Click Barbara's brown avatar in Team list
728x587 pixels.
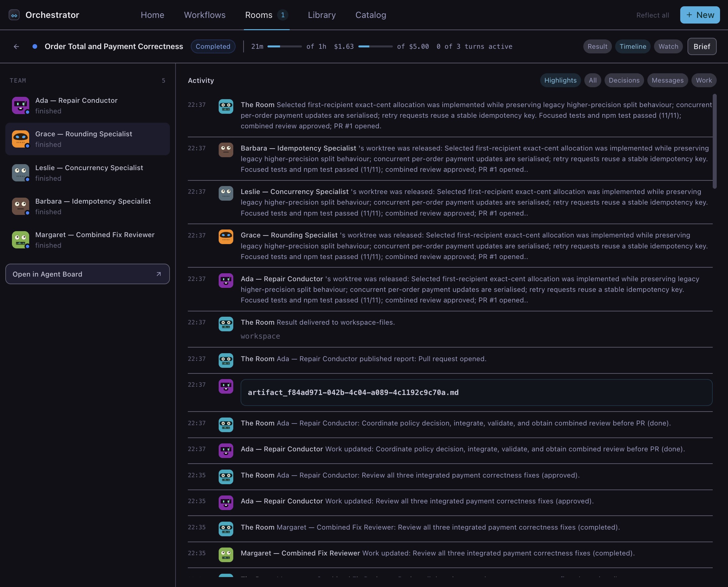coord(20,206)
